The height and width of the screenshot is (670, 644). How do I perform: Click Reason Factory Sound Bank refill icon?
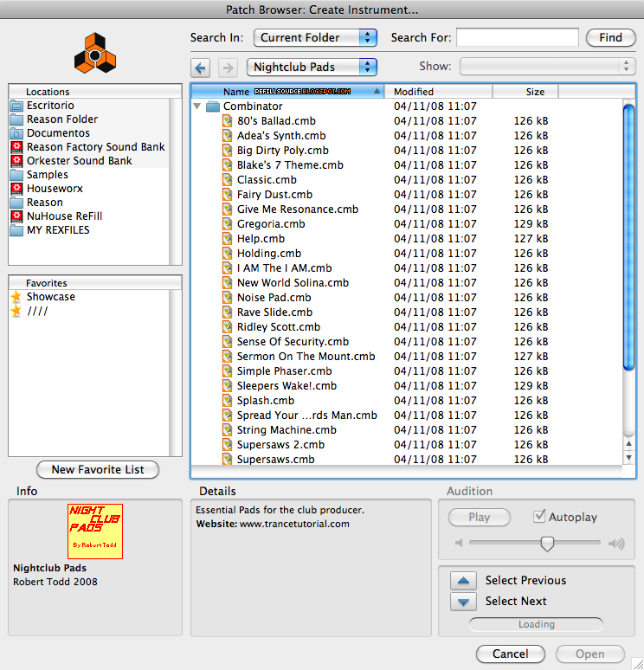[x=16, y=147]
